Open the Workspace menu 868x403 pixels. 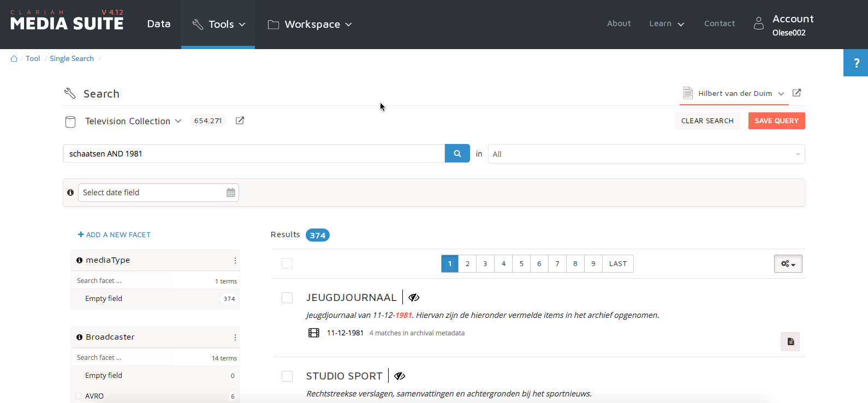coord(310,25)
